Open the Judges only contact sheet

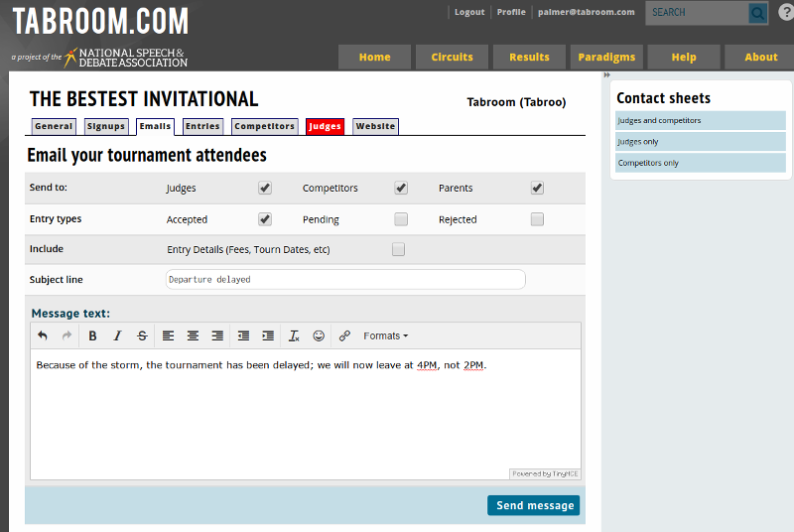(x=700, y=142)
